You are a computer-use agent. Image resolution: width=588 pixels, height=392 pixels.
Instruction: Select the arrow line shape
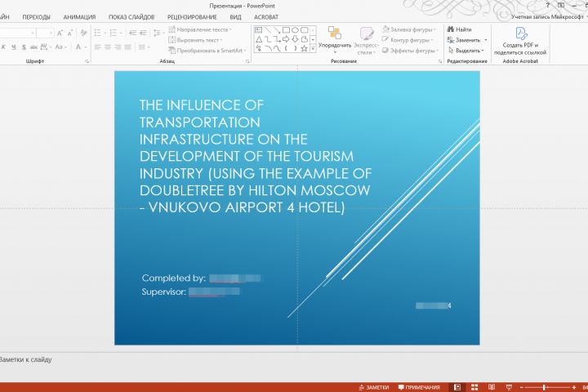(277, 29)
